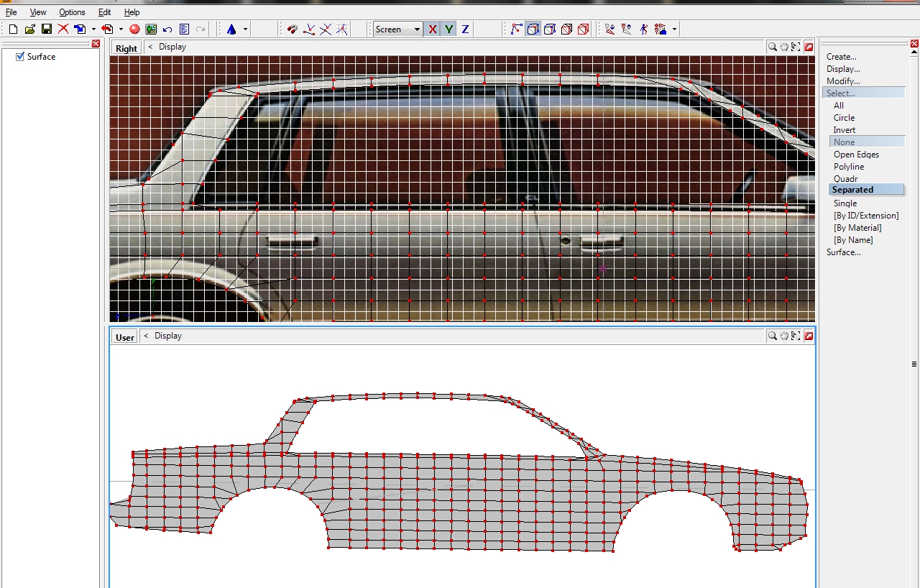Click the pan hand in User viewport
The image size is (920, 588).
[784, 336]
